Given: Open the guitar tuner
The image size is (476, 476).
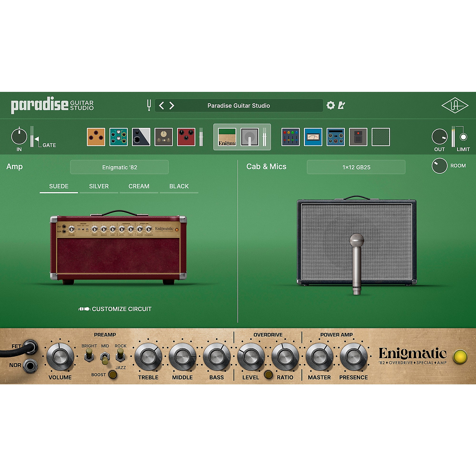Looking at the screenshot, I should 149,105.
